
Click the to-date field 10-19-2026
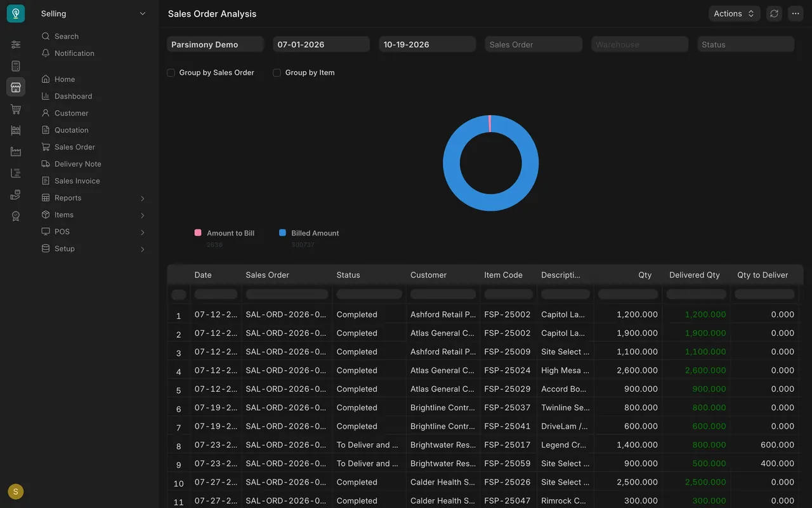pos(428,44)
